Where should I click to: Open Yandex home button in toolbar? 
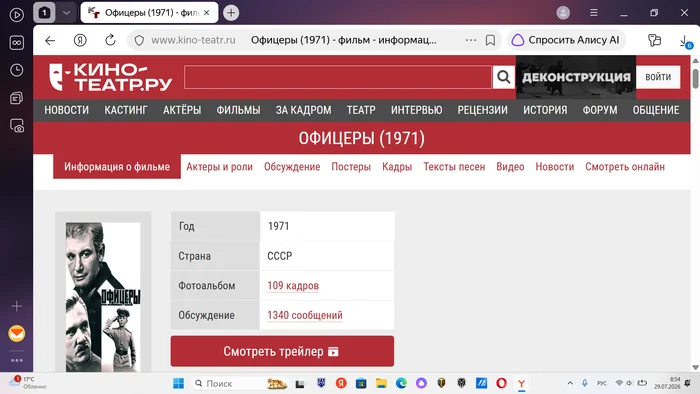click(x=80, y=40)
